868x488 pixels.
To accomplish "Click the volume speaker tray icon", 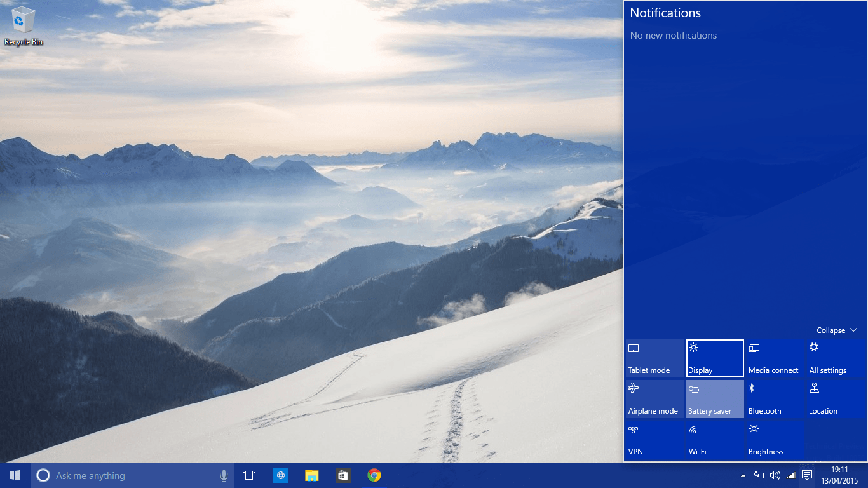I will (775, 475).
